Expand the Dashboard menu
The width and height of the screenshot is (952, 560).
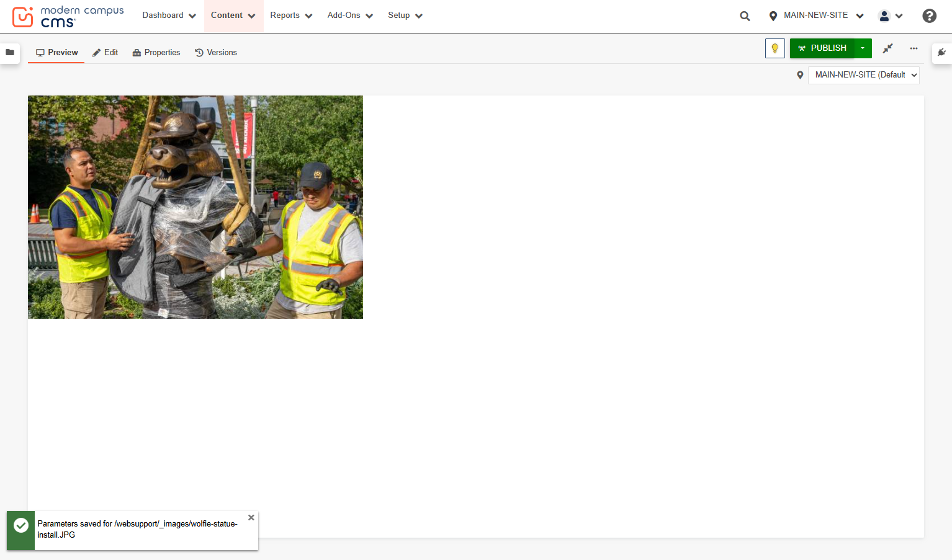point(169,16)
